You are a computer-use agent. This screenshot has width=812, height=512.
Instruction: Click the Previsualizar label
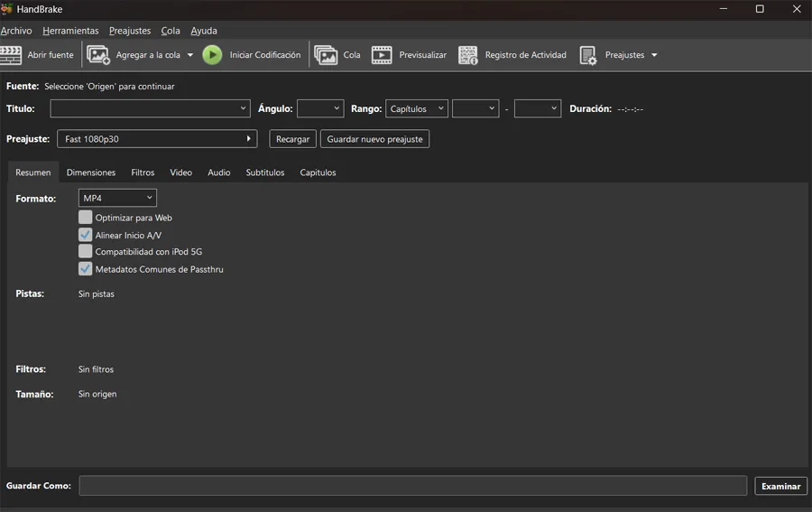coord(422,55)
